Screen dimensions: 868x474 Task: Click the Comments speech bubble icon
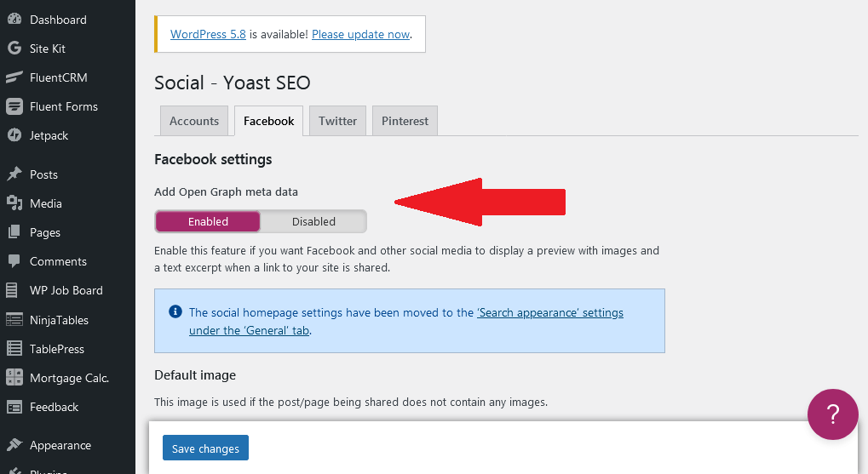pyautogui.click(x=14, y=261)
